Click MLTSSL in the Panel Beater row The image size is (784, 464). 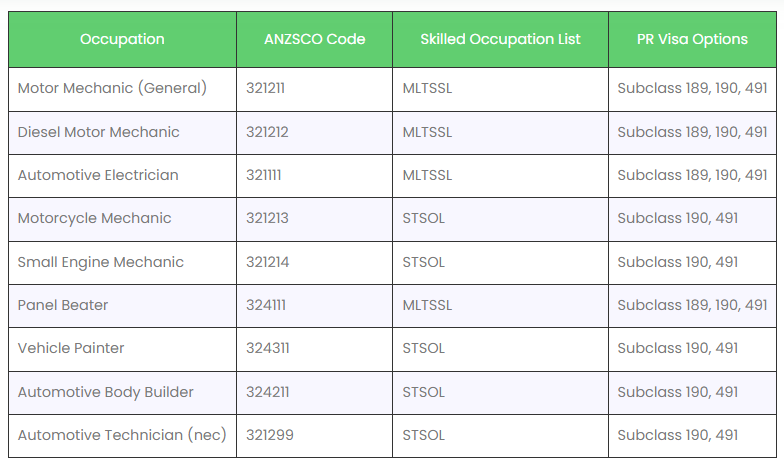(x=427, y=305)
